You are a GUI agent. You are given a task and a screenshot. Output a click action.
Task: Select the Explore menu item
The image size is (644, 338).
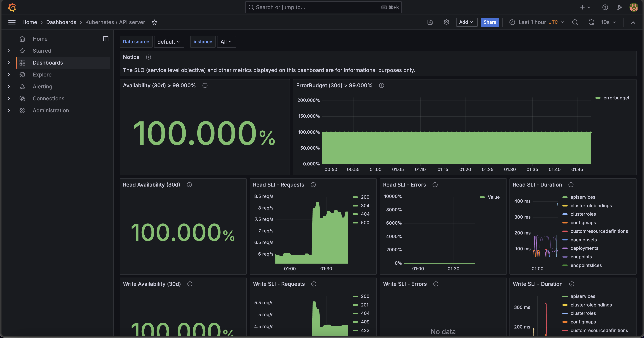42,74
